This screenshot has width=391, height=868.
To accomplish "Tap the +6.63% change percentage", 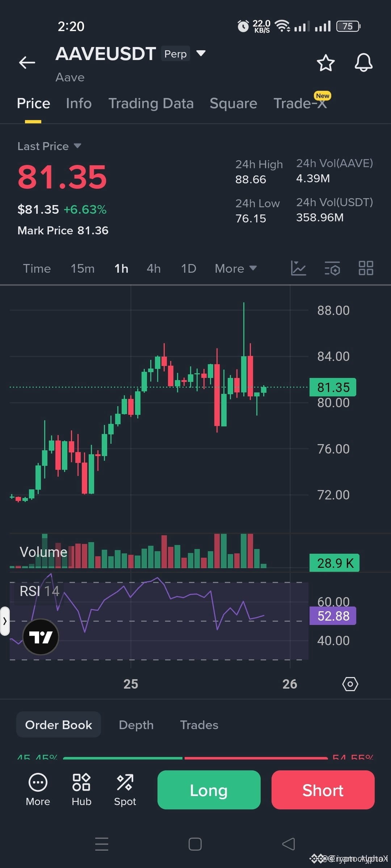I will pos(85,209).
